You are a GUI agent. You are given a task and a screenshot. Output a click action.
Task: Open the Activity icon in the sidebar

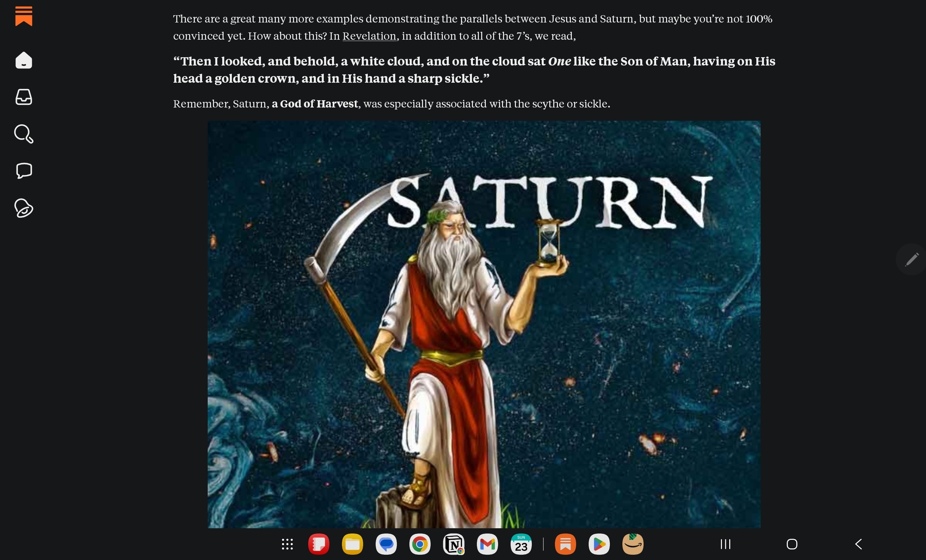point(24,208)
